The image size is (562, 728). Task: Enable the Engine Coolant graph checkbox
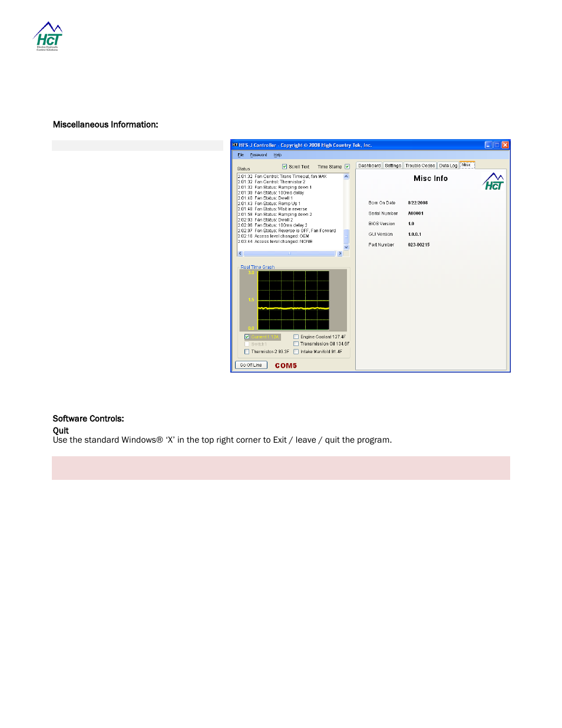tap(296, 337)
